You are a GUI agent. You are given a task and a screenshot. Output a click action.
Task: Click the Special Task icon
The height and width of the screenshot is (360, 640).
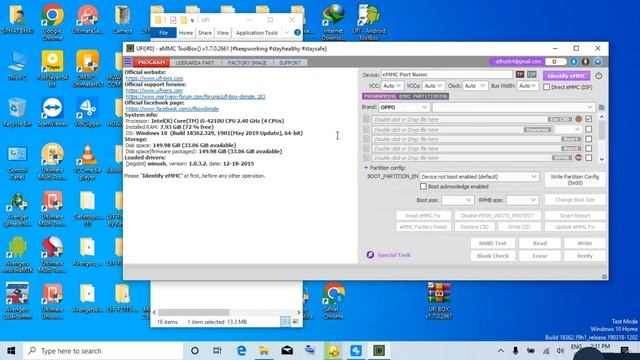pos(370,255)
